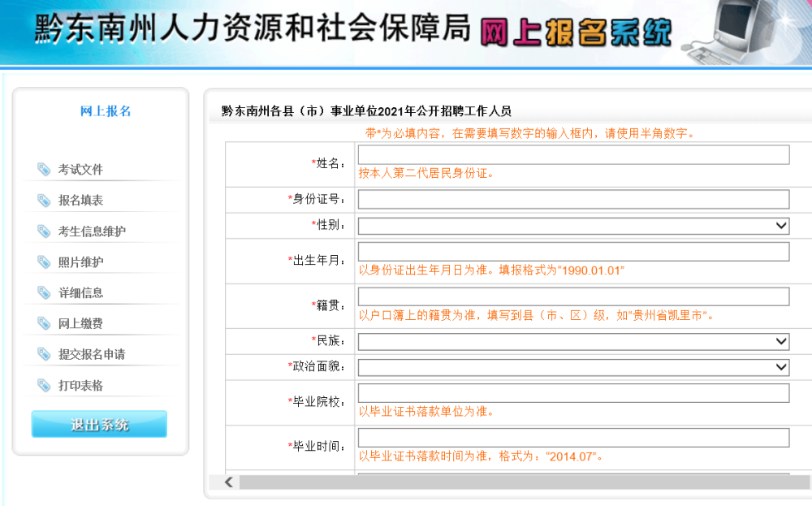Click the 网上报名系统 banner logo
The image size is (812, 506).
(576, 32)
